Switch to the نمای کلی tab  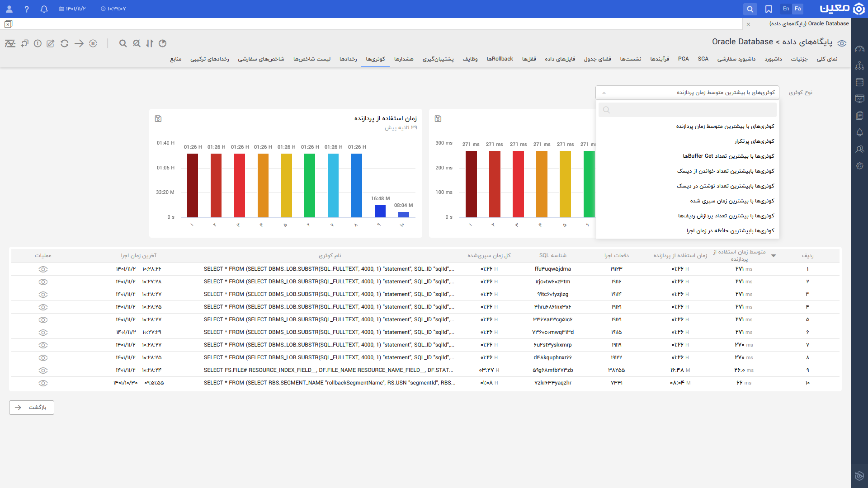(827, 59)
